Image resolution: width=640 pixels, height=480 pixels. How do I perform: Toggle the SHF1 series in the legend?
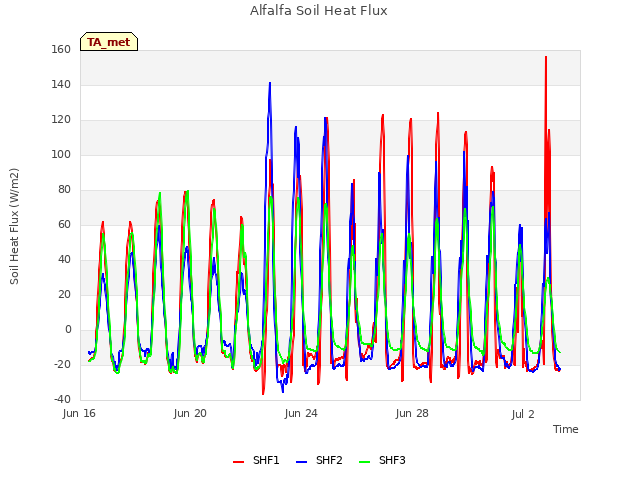[256, 460]
